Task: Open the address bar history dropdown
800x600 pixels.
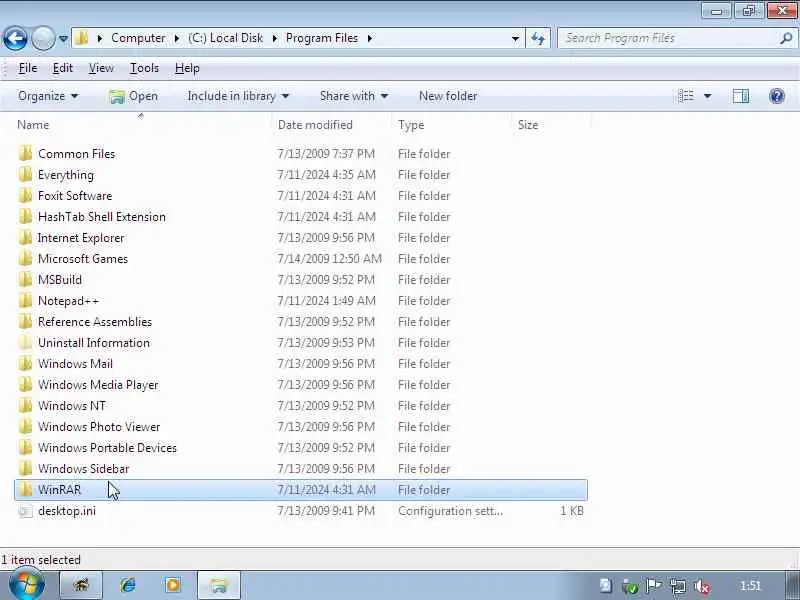Action: click(515, 38)
